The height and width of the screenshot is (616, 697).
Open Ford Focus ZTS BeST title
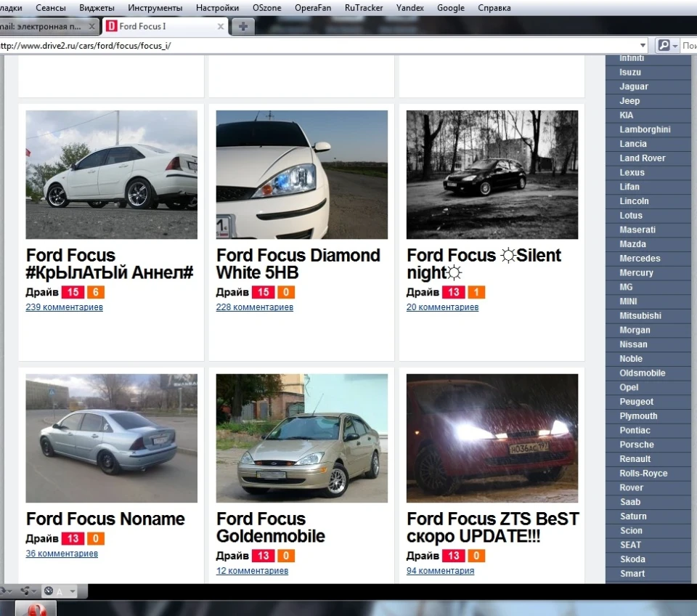pyautogui.click(x=493, y=527)
